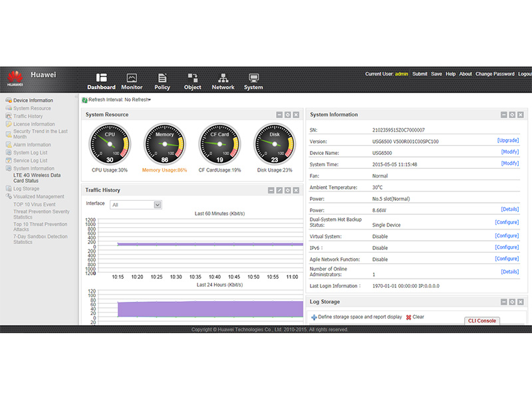Select System Resource in sidebar
The width and height of the screenshot is (532, 399).
(32, 108)
